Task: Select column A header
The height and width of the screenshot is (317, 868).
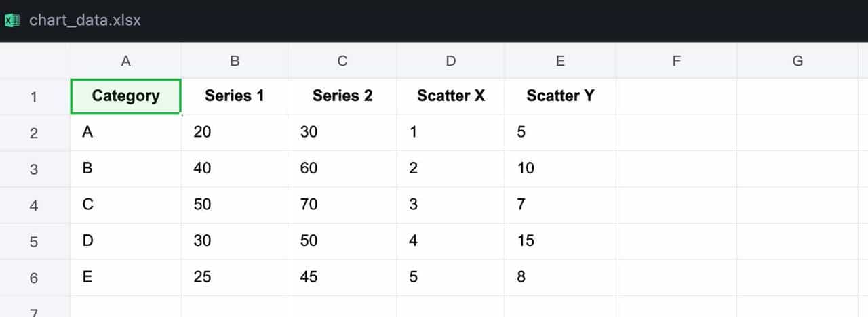Action: pos(125,61)
